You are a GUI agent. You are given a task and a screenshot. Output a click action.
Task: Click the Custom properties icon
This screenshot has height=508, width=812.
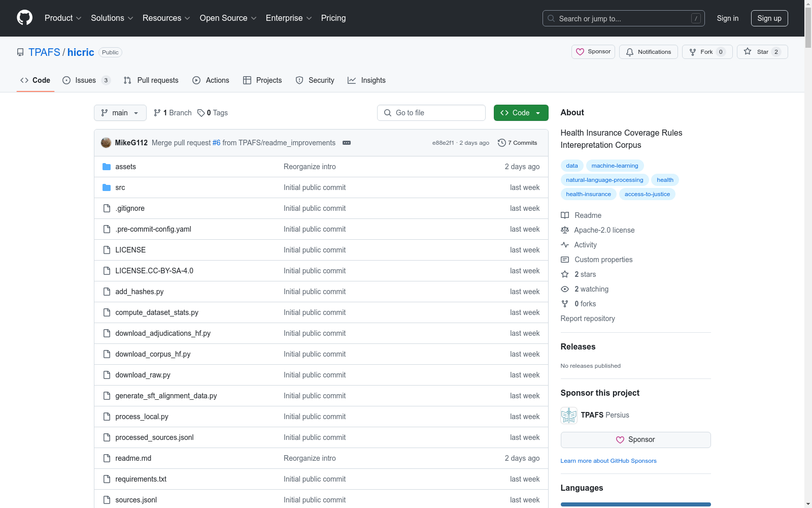pos(565,260)
